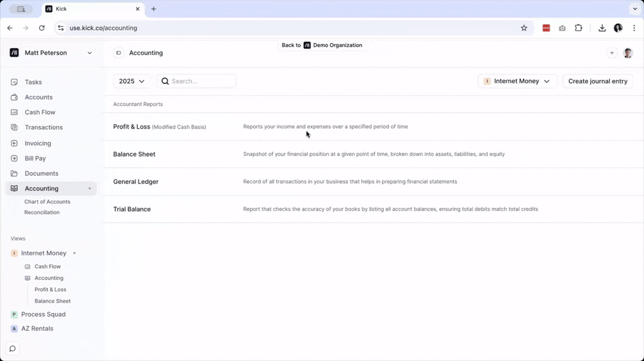Click the Create journal entry button
This screenshot has width=644, height=361.
pyautogui.click(x=597, y=81)
